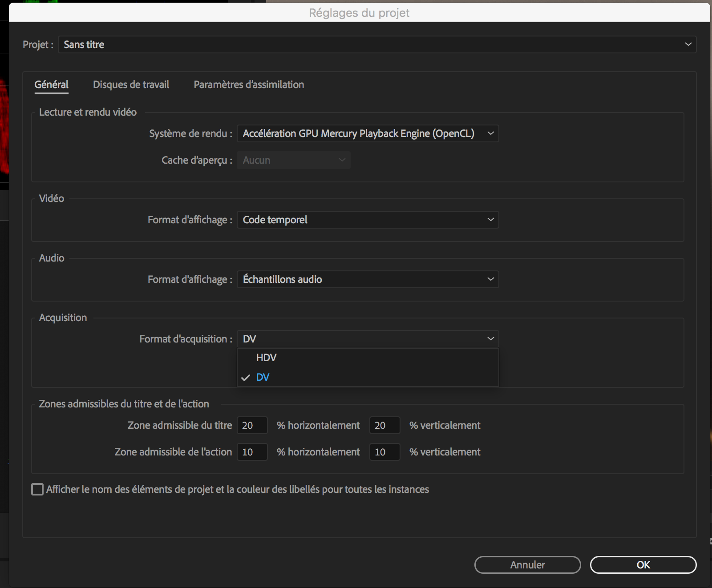Click the chevron arrow of Échantillons audio dropdown
This screenshot has width=712, height=588.
(x=490, y=279)
